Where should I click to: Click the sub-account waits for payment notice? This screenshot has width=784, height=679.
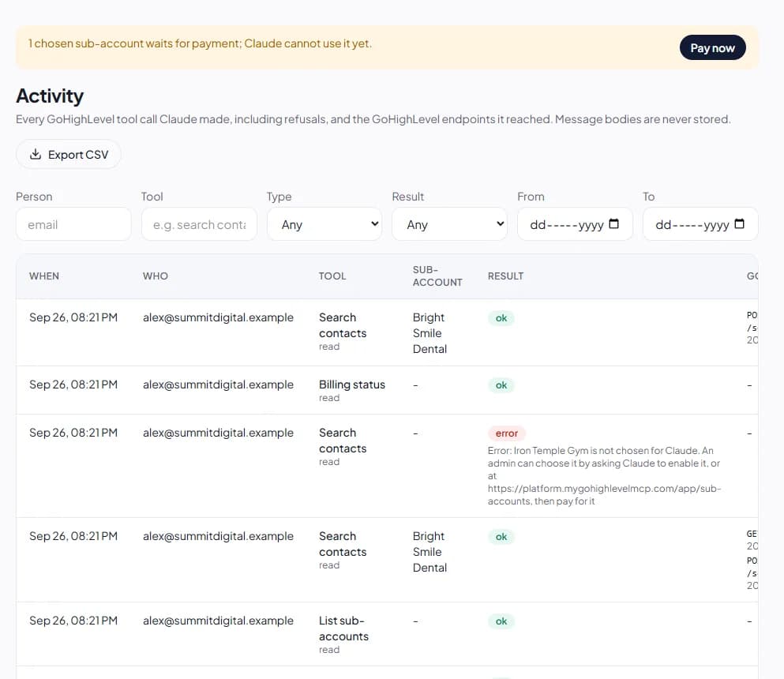(200, 43)
